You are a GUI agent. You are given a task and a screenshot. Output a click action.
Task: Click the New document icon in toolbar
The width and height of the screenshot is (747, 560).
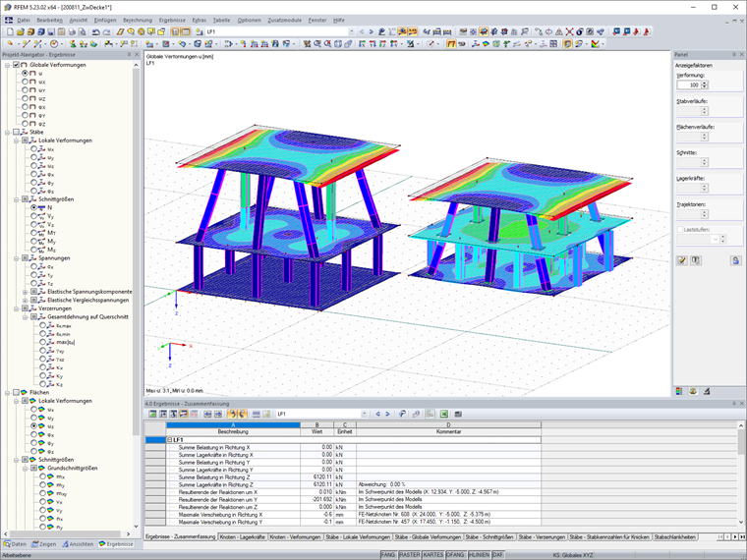point(10,31)
